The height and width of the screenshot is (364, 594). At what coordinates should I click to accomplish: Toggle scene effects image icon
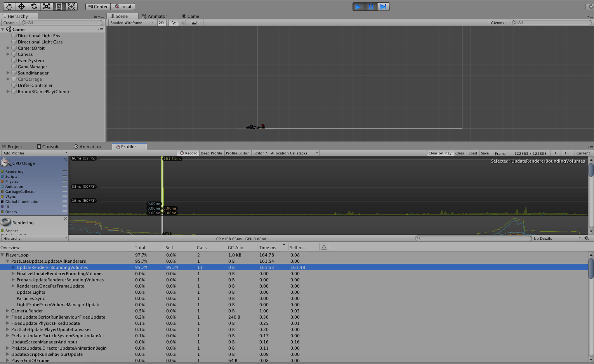click(x=194, y=23)
